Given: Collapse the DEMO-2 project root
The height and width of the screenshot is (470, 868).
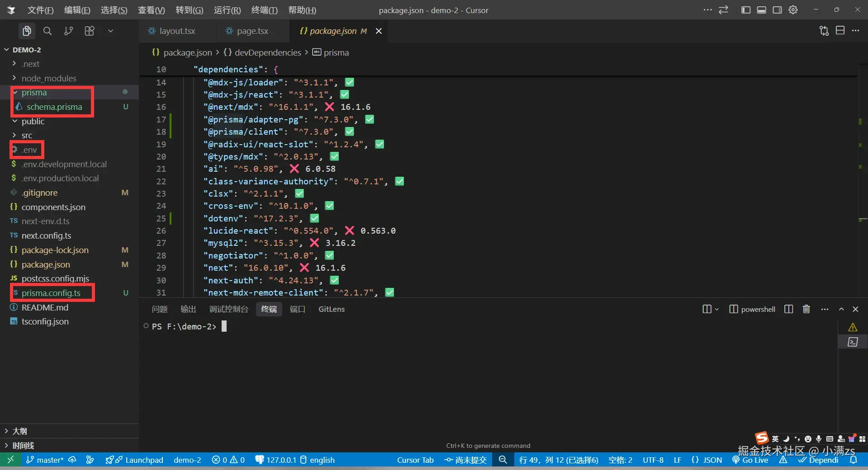Looking at the screenshot, I should pyautogui.click(x=7, y=50).
